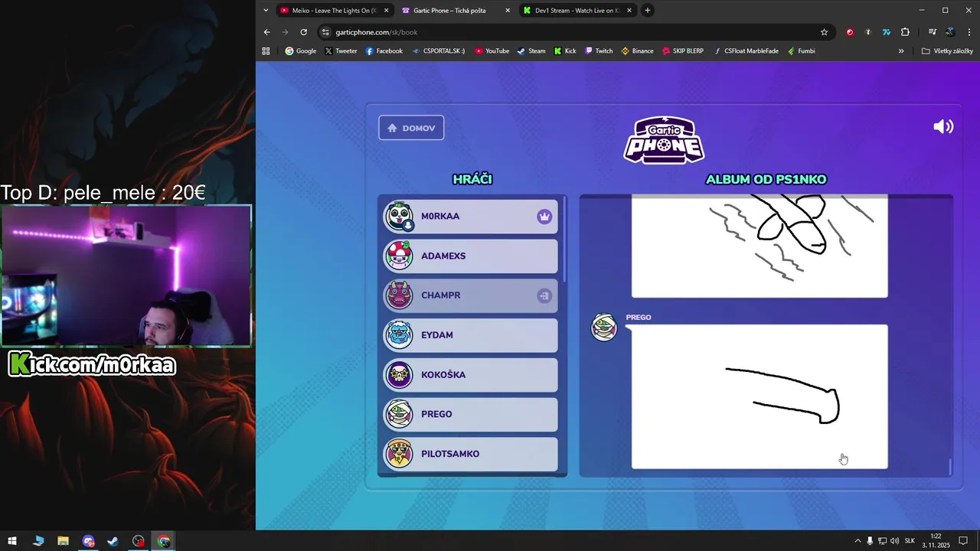Click KOKOŠKA's skull avatar
The height and width of the screenshot is (551, 980).
(x=399, y=375)
